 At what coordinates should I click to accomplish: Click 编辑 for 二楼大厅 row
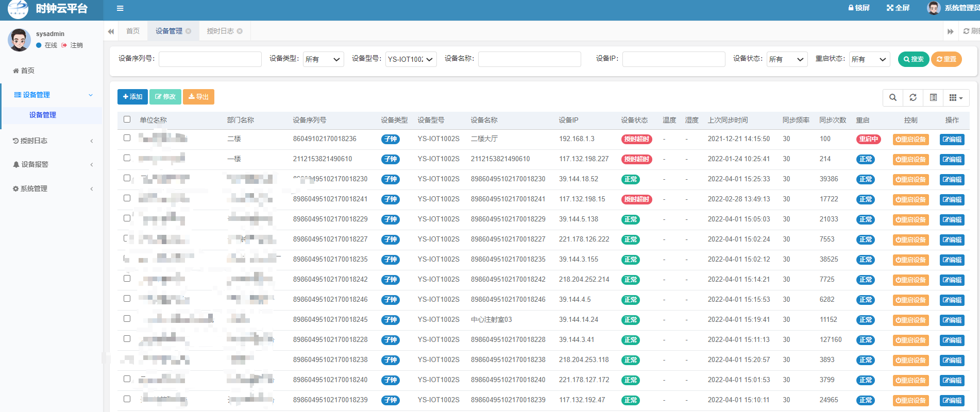pos(952,140)
